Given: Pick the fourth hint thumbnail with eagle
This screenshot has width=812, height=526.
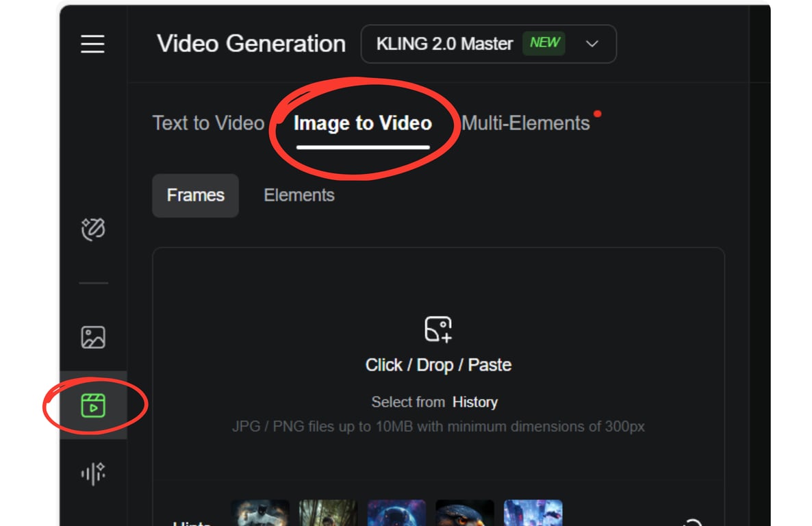Looking at the screenshot, I should click(x=465, y=514).
